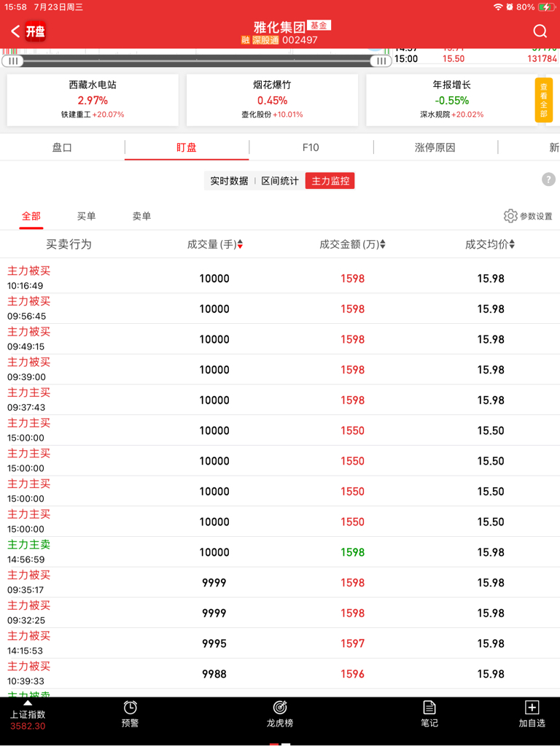Screen dimensions: 560x747
Task: Select the 主力被买 row at 14:15:53
Action: coord(280,643)
